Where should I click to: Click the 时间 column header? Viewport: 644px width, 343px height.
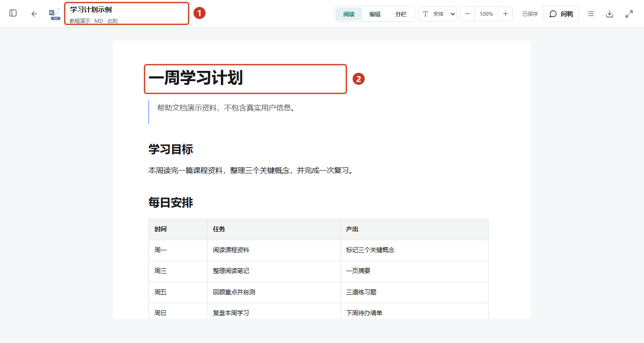tap(178, 229)
